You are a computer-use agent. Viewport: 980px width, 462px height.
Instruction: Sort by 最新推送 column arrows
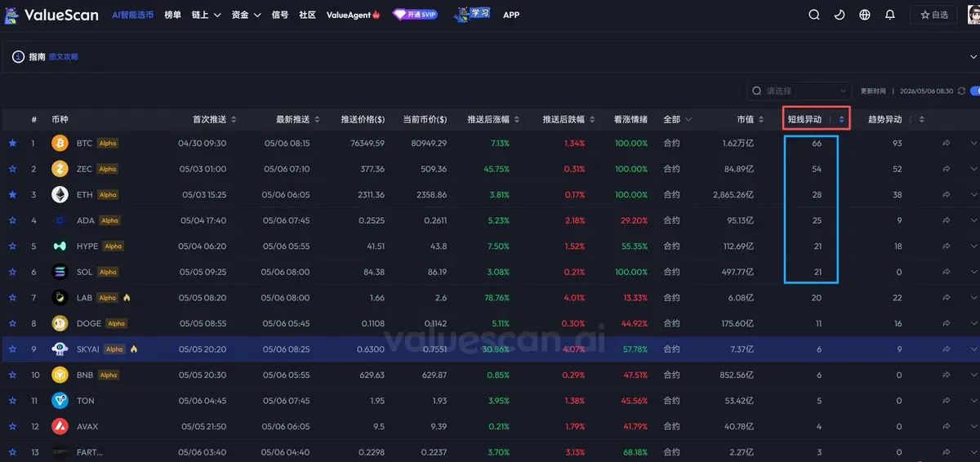(x=318, y=119)
